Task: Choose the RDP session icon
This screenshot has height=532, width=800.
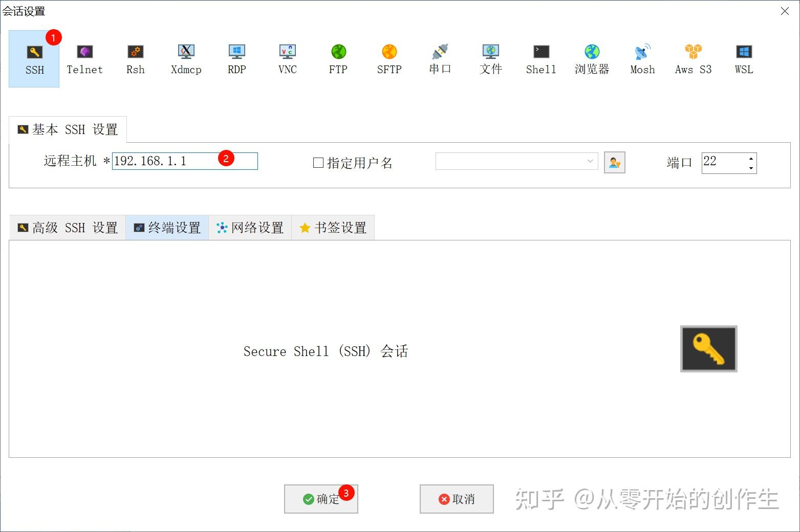Action: pos(236,59)
